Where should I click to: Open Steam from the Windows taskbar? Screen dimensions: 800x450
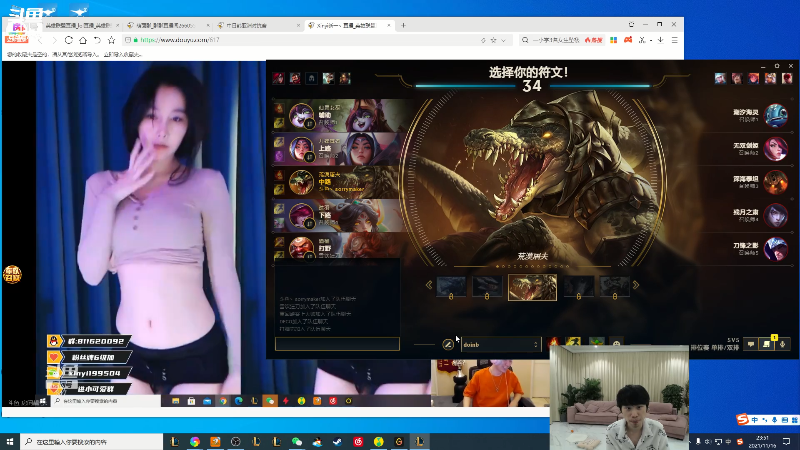click(337, 442)
